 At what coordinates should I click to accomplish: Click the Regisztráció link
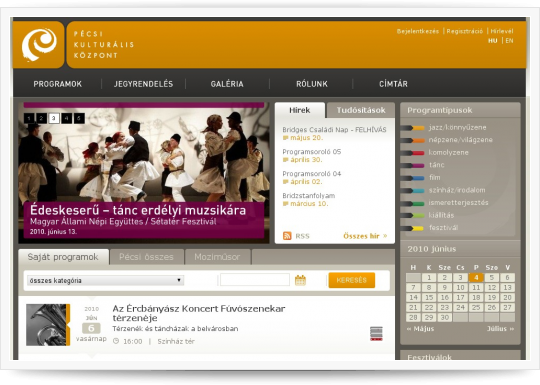465,31
